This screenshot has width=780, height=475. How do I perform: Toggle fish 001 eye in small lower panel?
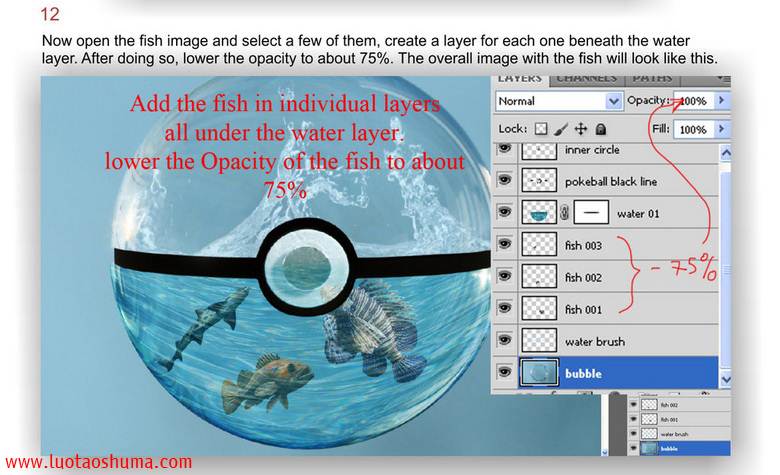click(x=633, y=419)
